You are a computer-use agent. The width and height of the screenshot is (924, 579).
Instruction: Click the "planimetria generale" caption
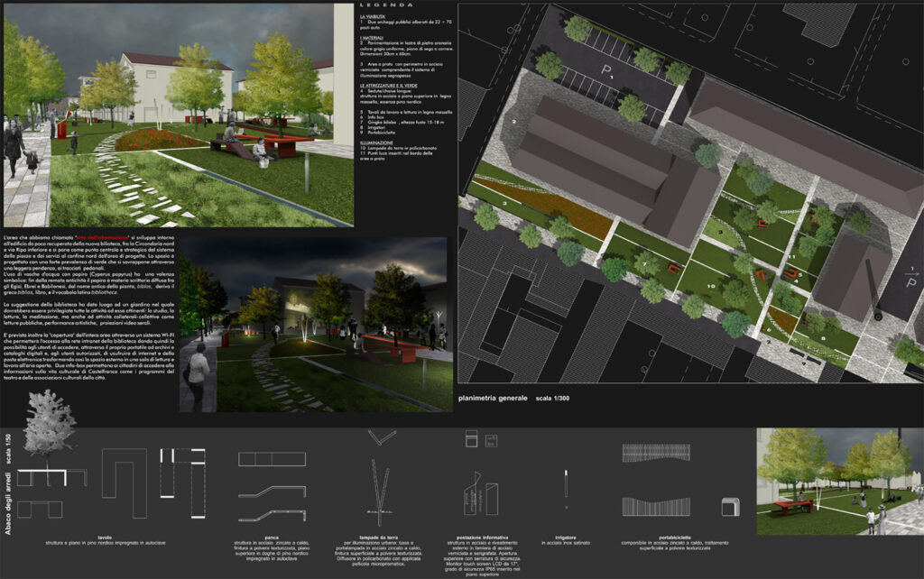coord(493,398)
